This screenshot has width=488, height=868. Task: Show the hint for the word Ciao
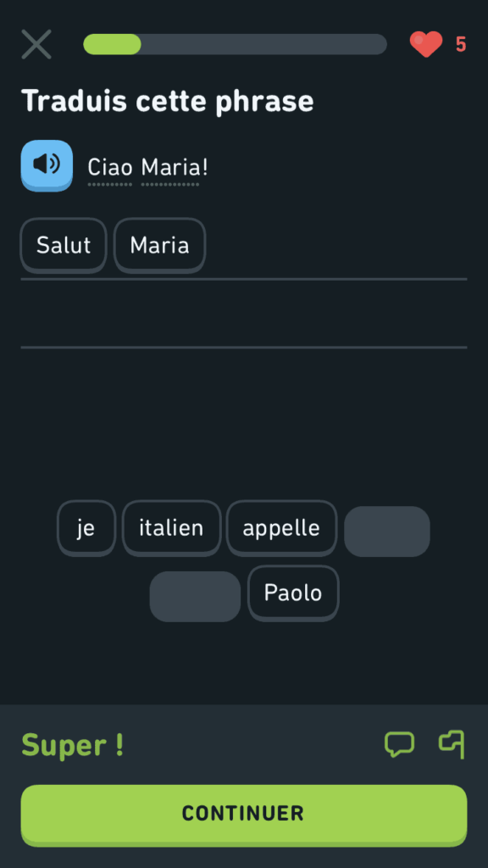(x=110, y=167)
